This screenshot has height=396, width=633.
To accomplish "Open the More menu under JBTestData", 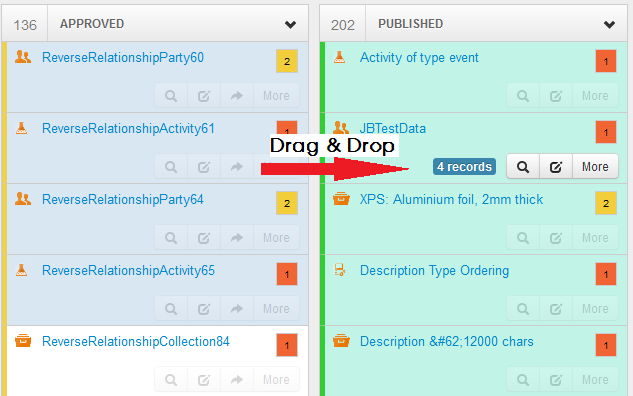I will tap(595, 166).
